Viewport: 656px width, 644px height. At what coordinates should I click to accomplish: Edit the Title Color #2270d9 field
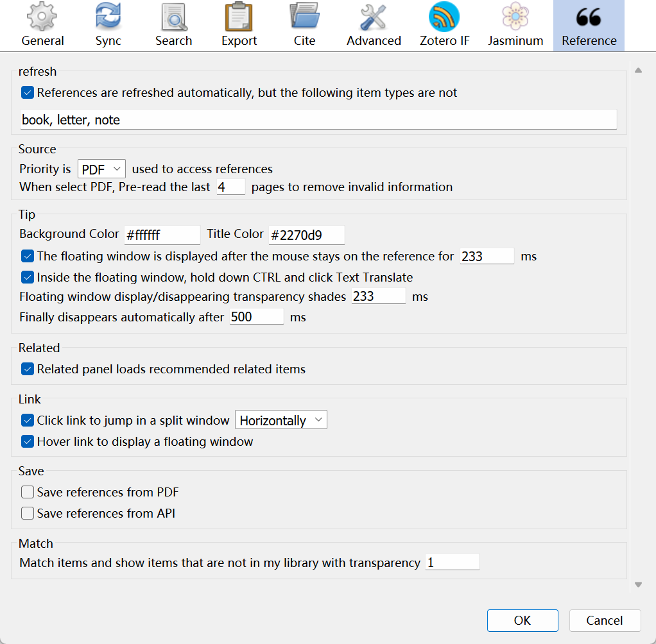[307, 235]
